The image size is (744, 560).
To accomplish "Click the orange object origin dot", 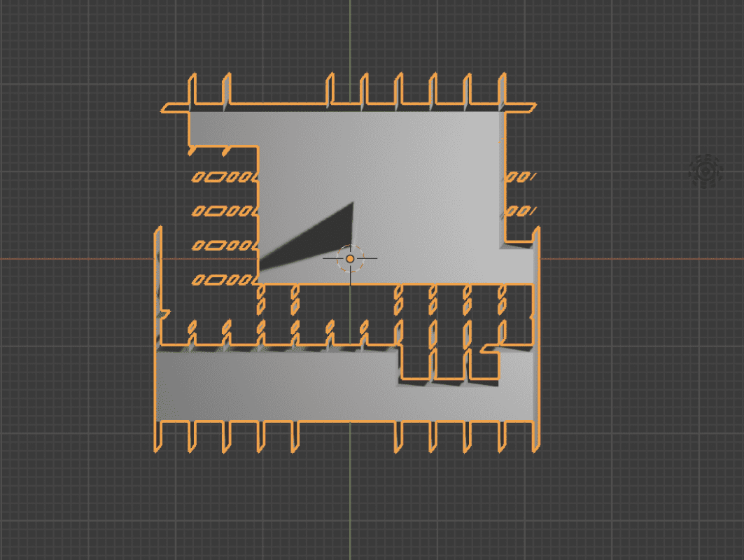I will pyautogui.click(x=350, y=259).
